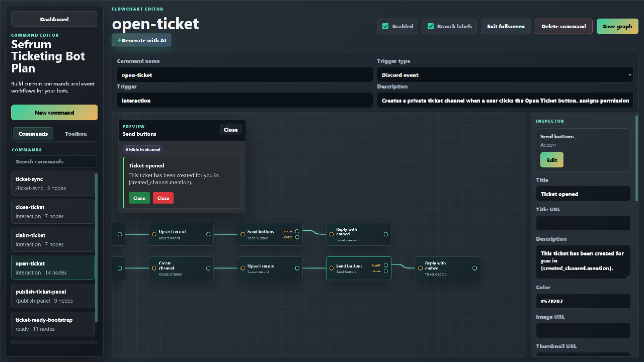Screen dimensions: 644x362
Task: Switch to the Toolbox tab
Action: 75,134
